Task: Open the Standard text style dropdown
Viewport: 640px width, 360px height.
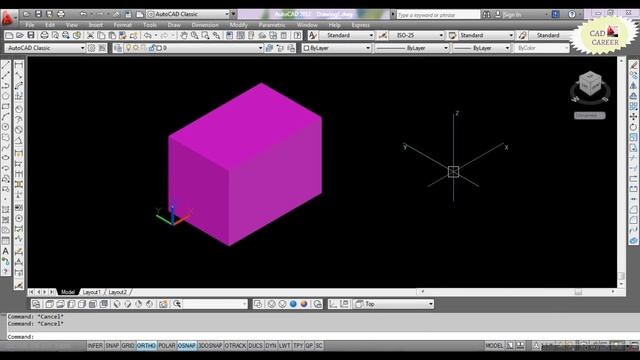Action: tap(346, 36)
